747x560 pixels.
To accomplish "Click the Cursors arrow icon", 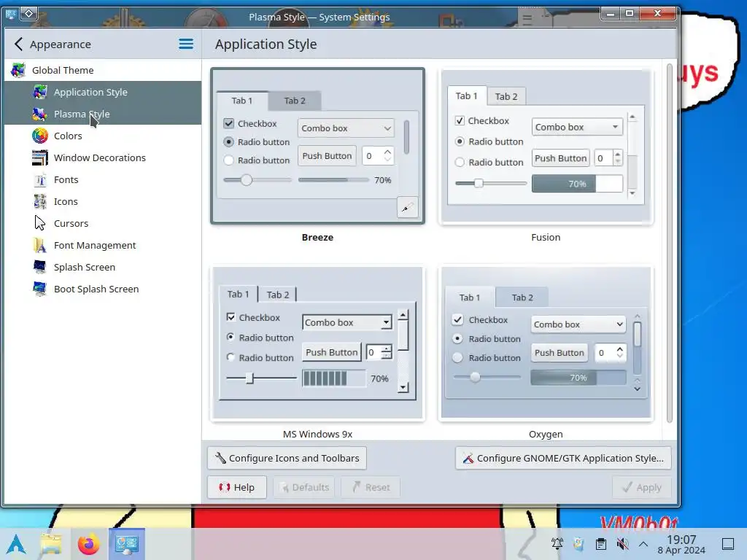I will pyautogui.click(x=40, y=223).
